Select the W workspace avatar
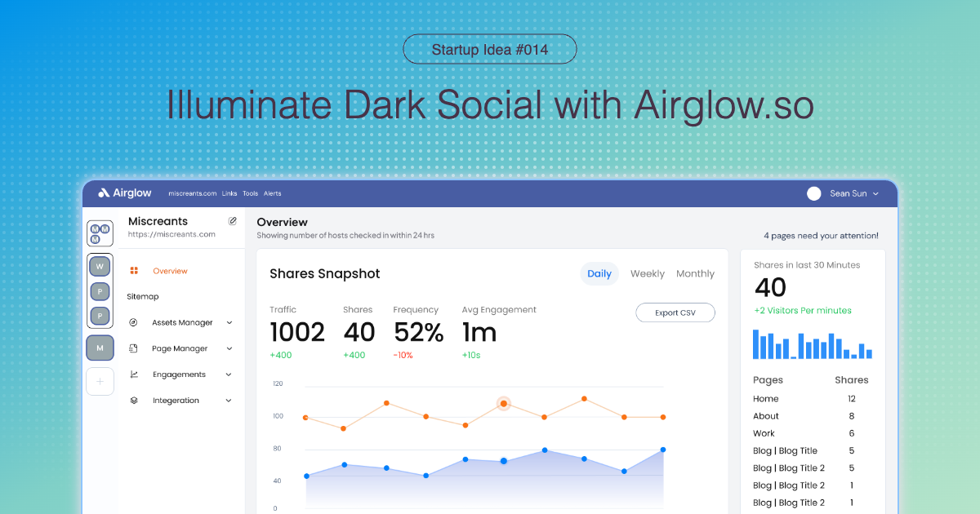This screenshot has height=514, width=980. (99, 265)
